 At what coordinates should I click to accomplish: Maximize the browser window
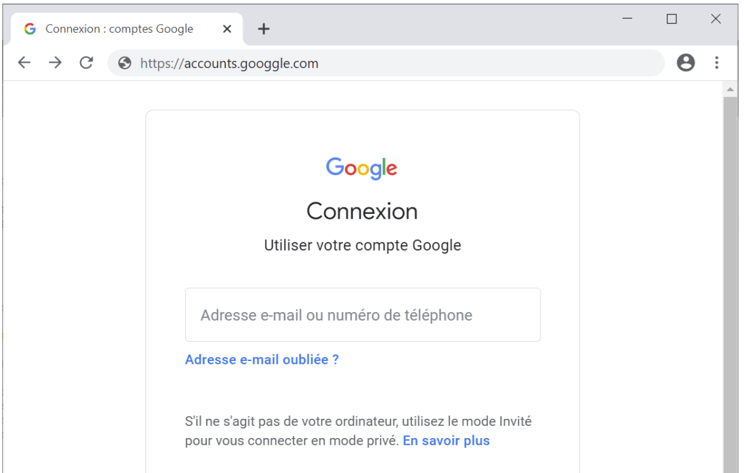[x=671, y=19]
